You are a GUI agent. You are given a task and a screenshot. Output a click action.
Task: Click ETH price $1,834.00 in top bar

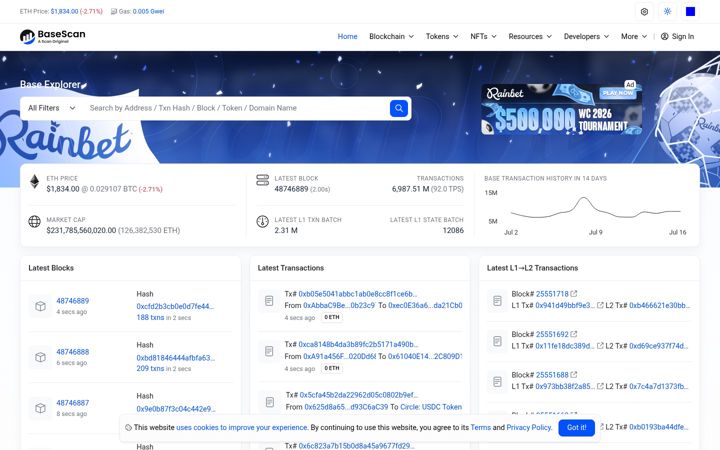[x=64, y=11]
